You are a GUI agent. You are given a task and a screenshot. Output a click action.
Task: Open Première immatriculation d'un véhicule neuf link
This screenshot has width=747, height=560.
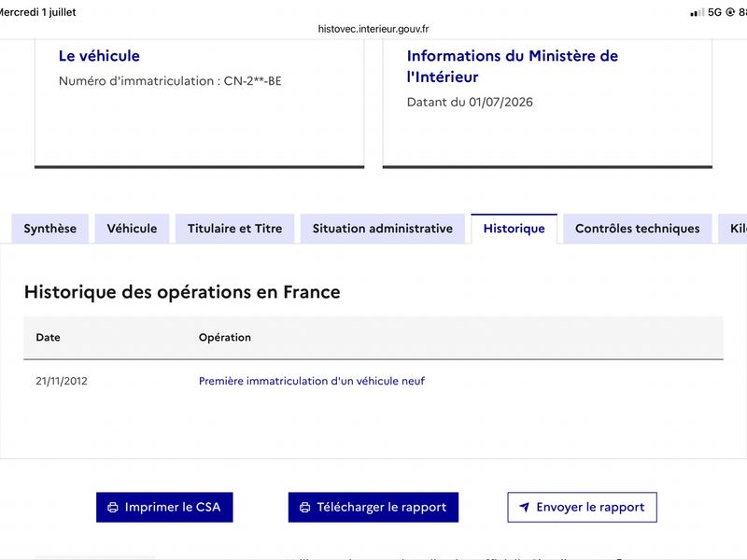coord(312,381)
